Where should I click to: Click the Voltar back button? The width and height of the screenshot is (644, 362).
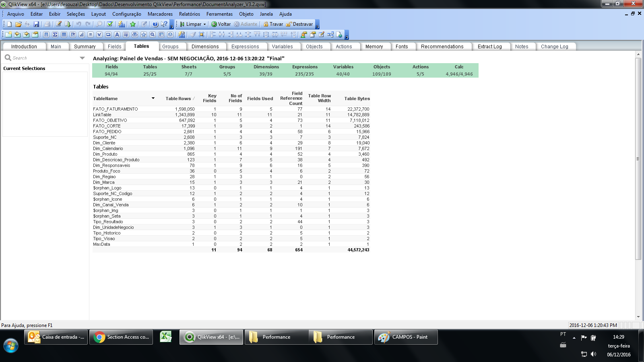click(x=221, y=24)
